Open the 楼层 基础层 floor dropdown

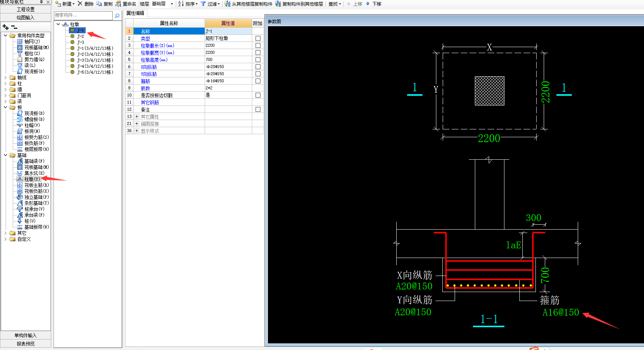click(172, 4)
